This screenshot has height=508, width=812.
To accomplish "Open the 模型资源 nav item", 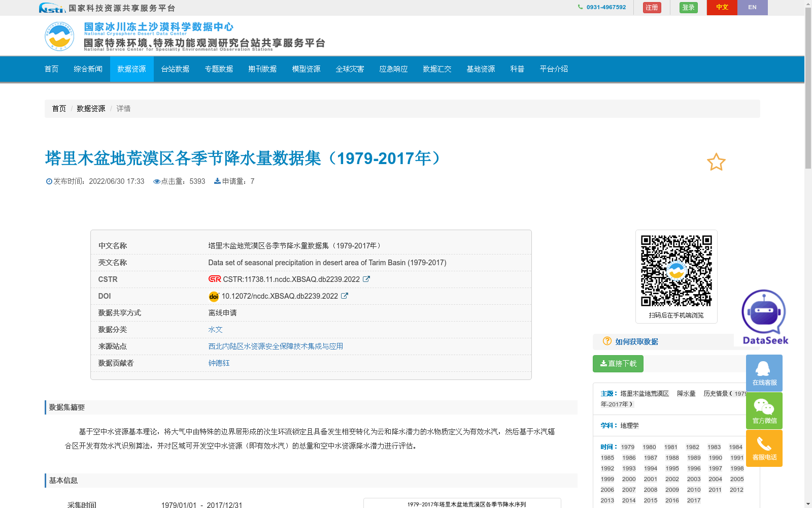I will [307, 69].
